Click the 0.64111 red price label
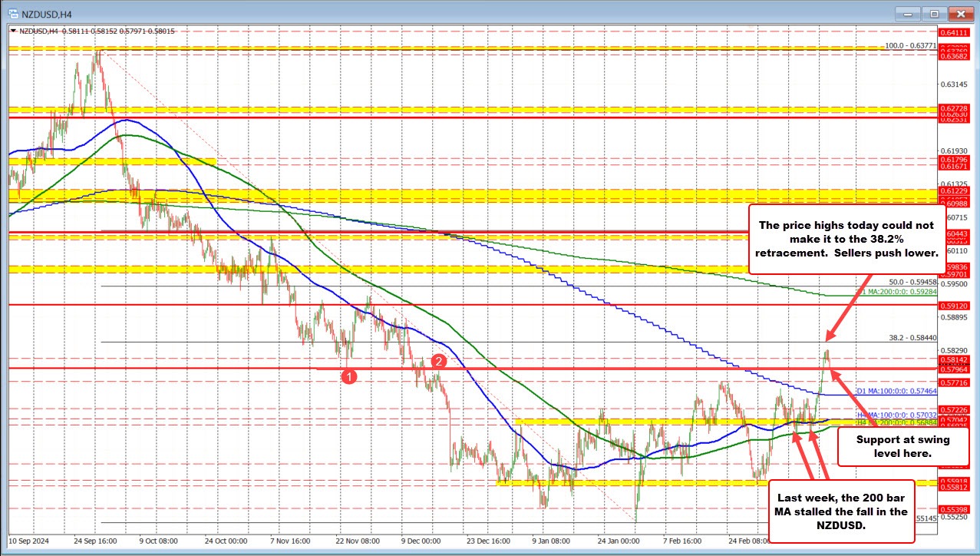The image size is (980, 556). click(955, 32)
